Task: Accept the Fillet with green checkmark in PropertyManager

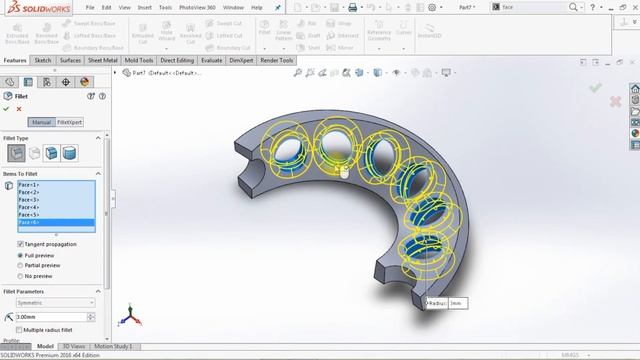Action: click(6, 109)
